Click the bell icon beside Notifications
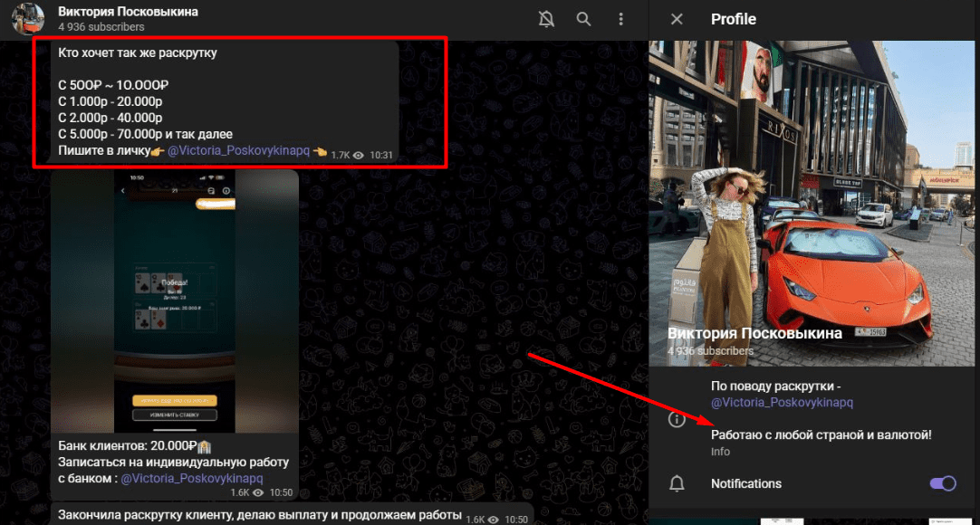The height and width of the screenshot is (525, 980). (677, 483)
